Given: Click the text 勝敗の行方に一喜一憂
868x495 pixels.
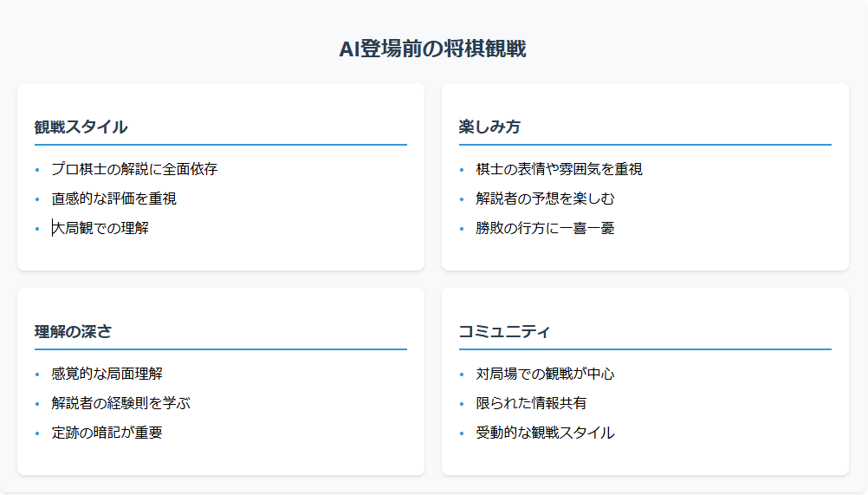Looking at the screenshot, I should [546, 228].
